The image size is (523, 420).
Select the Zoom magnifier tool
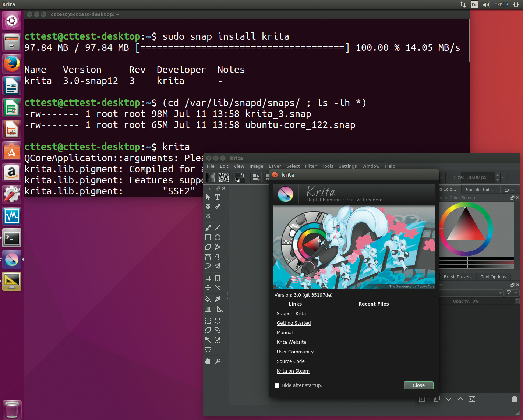click(x=218, y=361)
